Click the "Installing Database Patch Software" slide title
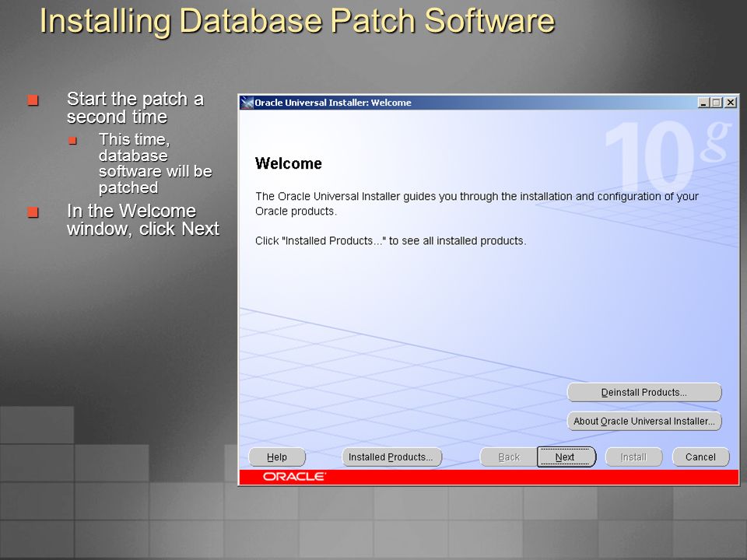Viewport: 747px width, 560px height. [297, 22]
